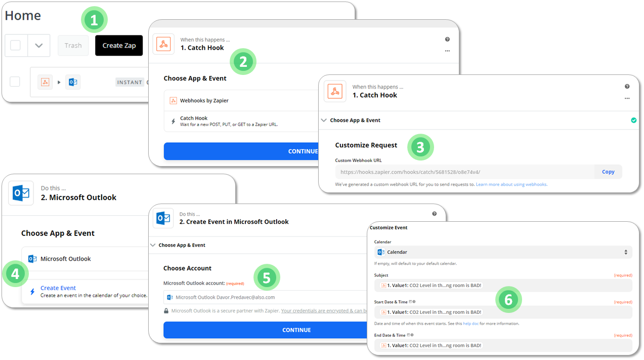Open help in the Create Event step header

coord(435,214)
